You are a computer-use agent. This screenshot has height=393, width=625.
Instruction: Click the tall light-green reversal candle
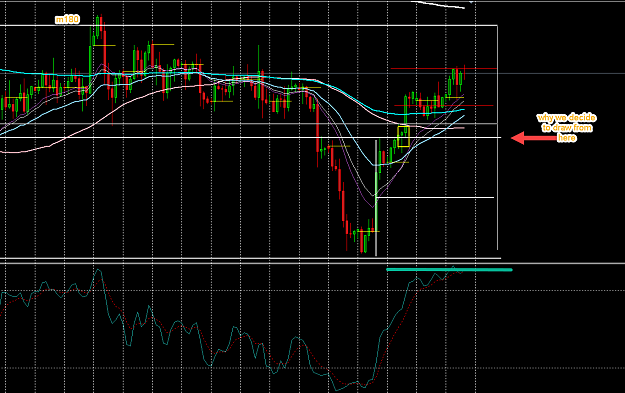coord(376,201)
